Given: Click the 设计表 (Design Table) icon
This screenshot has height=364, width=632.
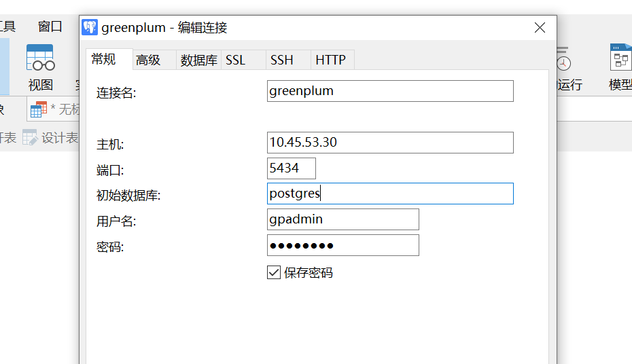Looking at the screenshot, I should (30, 138).
